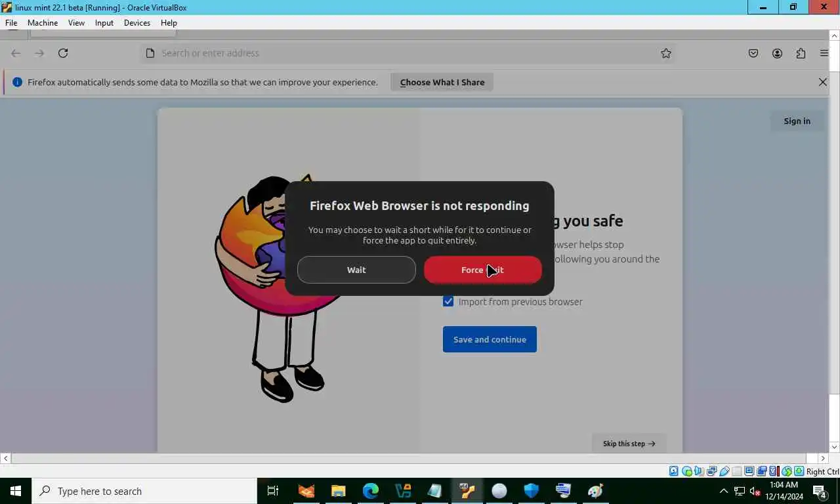The width and height of the screenshot is (840, 504).
Task: Click Skip this step link
Action: (629, 444)
